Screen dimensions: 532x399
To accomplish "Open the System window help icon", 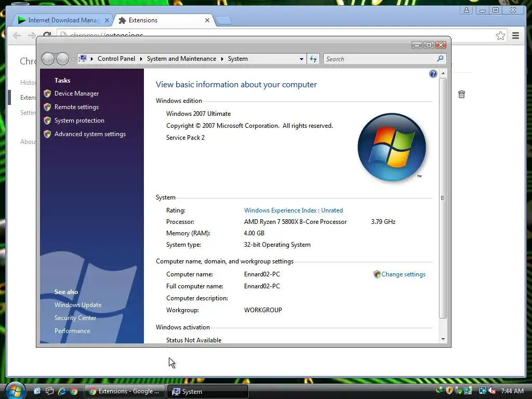I will pyautogui.click(x=433, y=74).
